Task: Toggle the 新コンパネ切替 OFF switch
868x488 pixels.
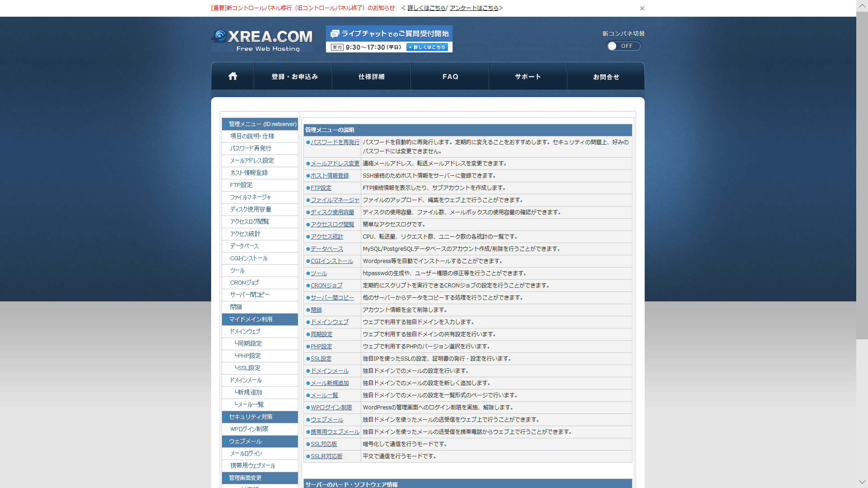Action: (x=623, y=46)
